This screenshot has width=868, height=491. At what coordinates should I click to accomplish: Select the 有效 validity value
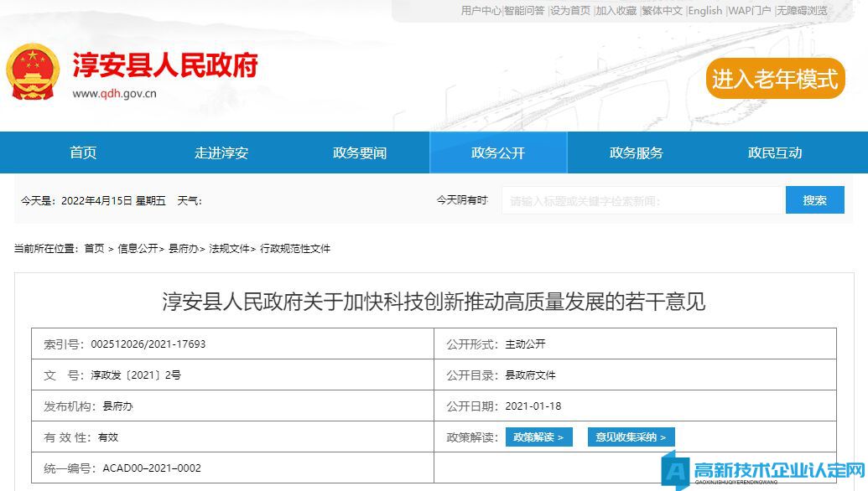(x=108, y=437)
